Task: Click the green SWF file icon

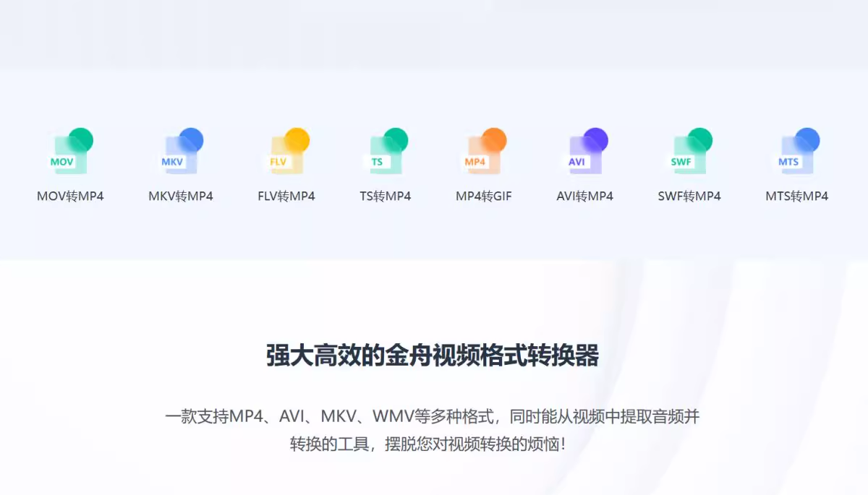Action: coord(689,151)
